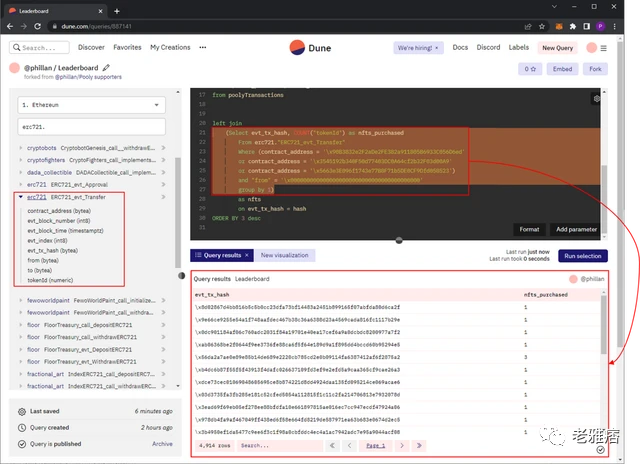Open Favorites
The image size is (640, 464).
click(127, 47)
